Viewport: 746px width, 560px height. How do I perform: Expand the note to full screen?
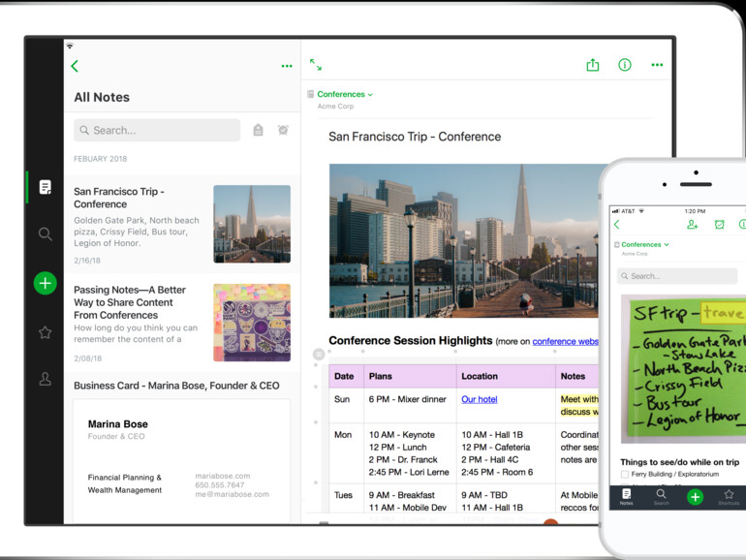click(316, 64)
